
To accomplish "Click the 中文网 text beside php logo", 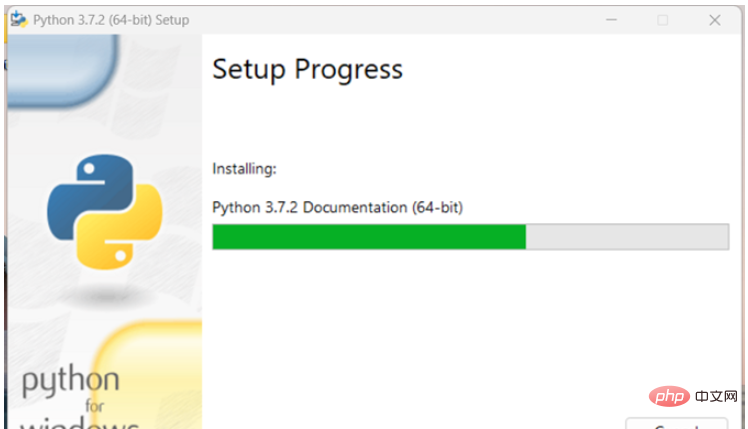I will click(717, 396).
